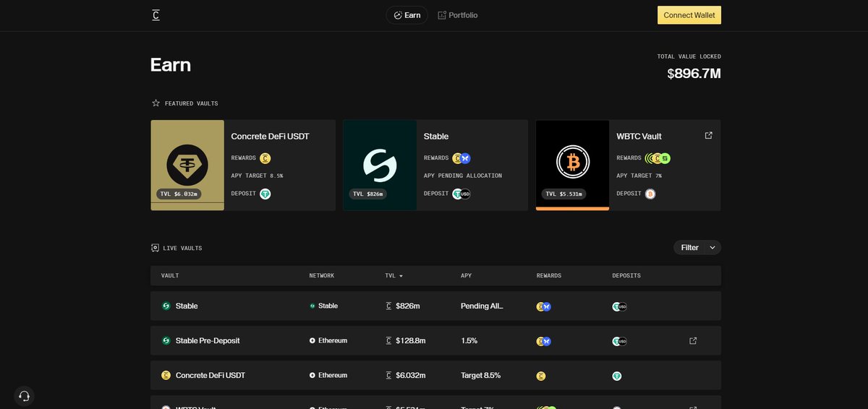Click the Tether logo thumbnail on Concrete DeFi USDT card

[187, 165]
